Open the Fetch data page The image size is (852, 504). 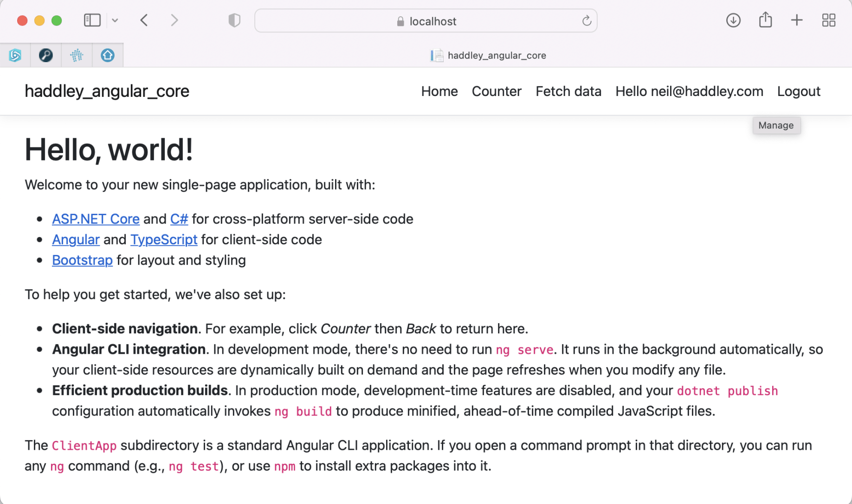(568, 91)
